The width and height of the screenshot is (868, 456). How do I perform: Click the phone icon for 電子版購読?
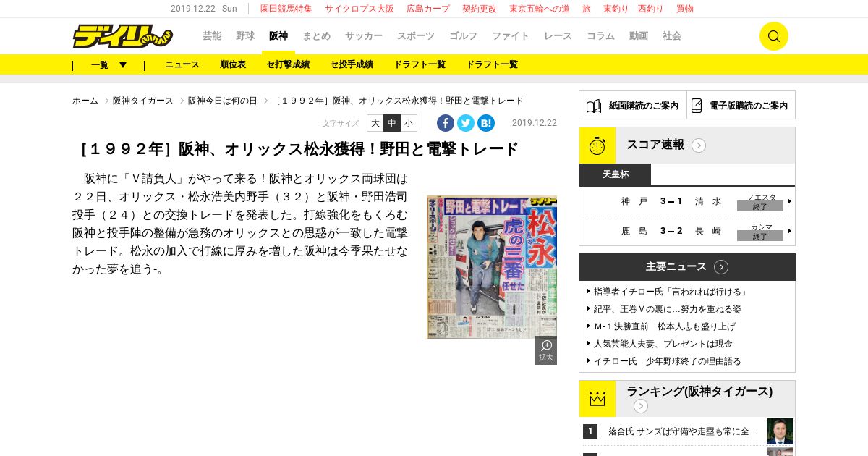(x=697, y=106)
